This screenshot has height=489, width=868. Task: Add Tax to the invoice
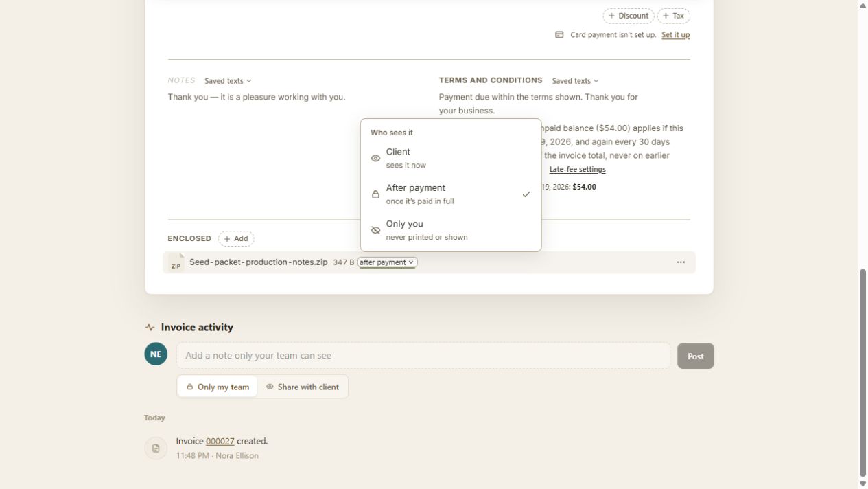674,16
